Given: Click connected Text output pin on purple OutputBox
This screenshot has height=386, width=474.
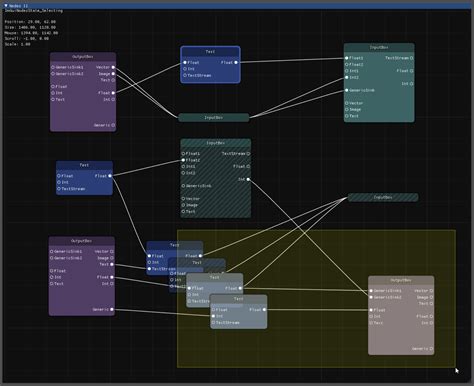Looking at the screenshot, I should 112,264.
